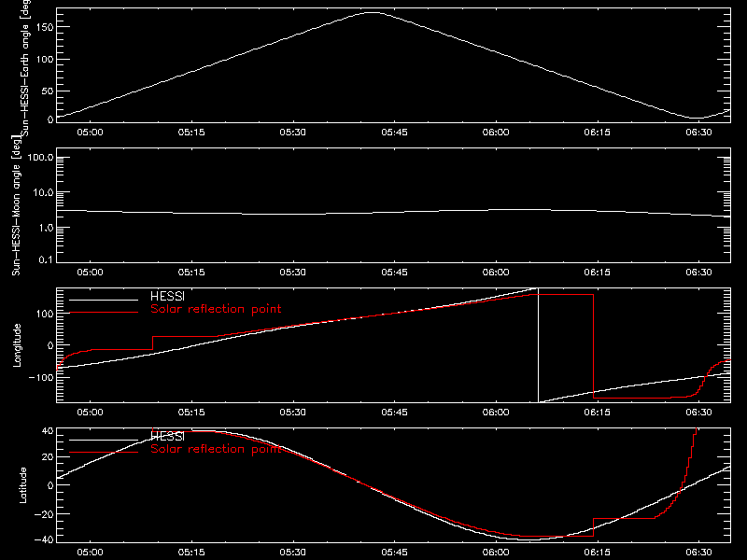Click the 1.0 tick on Moon angle axis
The height and width of the screenshot is (560, 747).
pyautogui.click(x=45, y=228)
